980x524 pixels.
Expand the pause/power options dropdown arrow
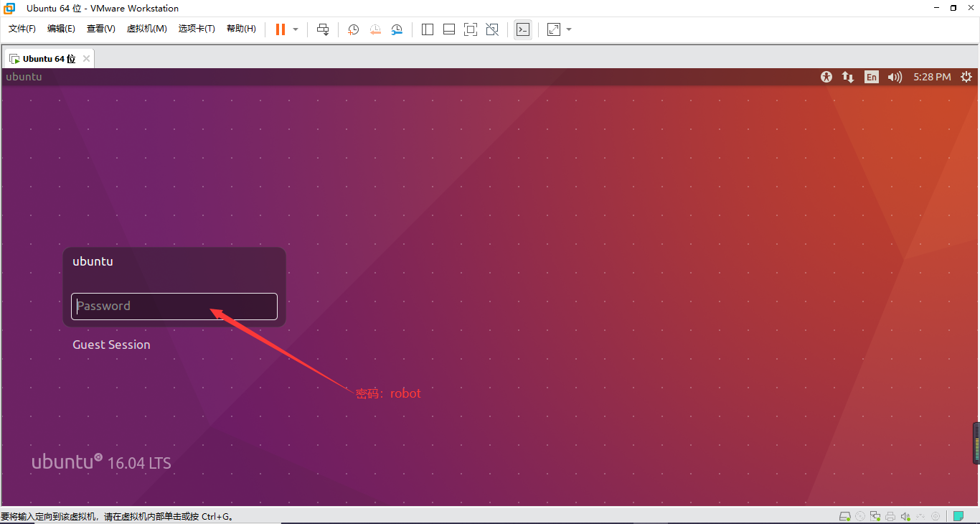pos(296,29)
